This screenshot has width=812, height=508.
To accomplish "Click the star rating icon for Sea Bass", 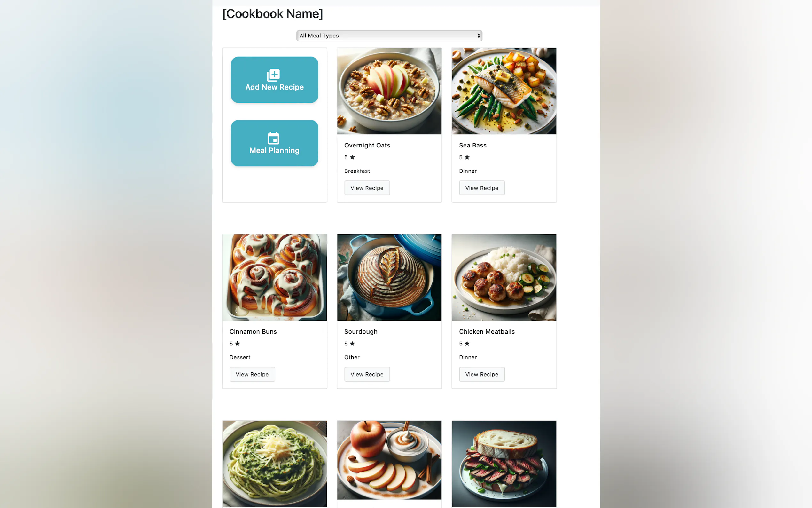I will click(467, 157).
